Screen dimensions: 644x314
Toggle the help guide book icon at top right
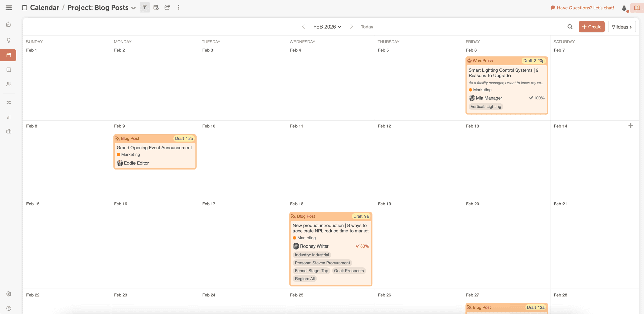click(637, 8)
